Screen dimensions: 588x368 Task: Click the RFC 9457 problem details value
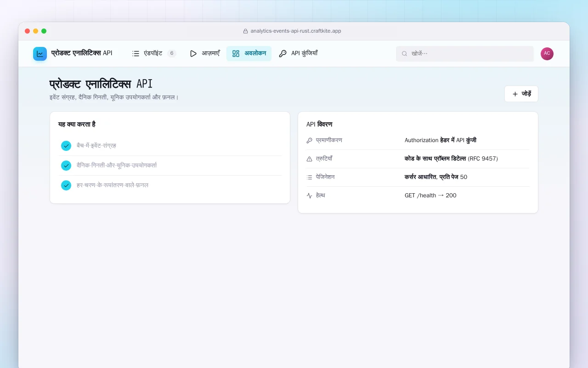click(x=451, y=159)
